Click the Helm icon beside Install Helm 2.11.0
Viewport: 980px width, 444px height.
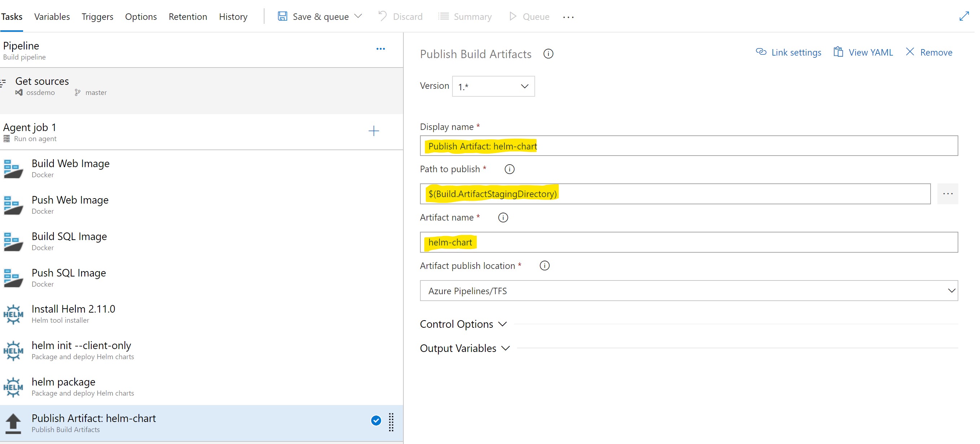pyautogui.click(x=13, y=314)
